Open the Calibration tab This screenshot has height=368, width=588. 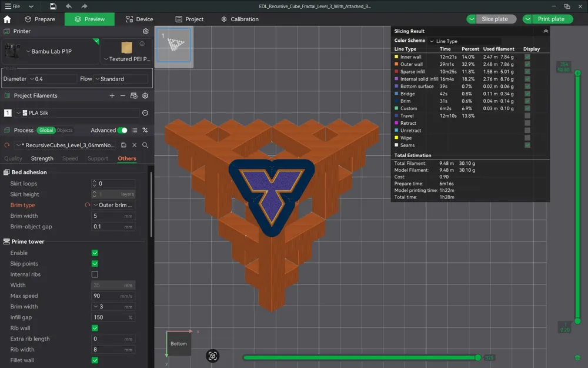pos(240,19)
